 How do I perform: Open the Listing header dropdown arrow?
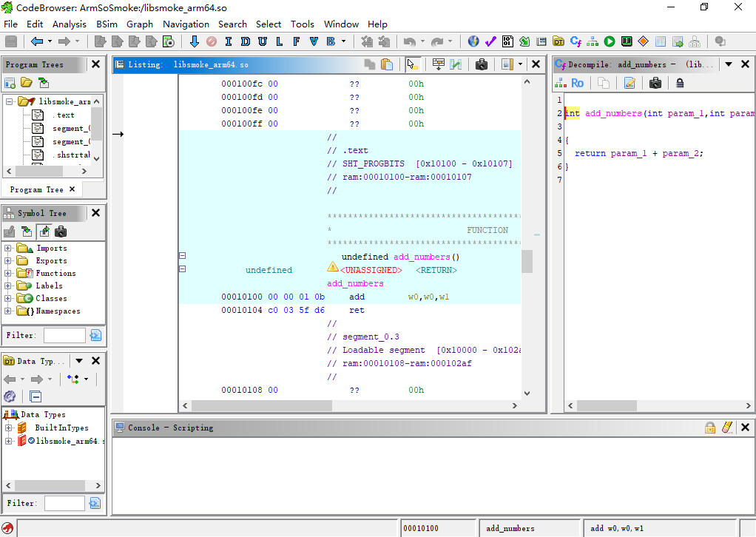pyautogui.click(x=520, y=64)
